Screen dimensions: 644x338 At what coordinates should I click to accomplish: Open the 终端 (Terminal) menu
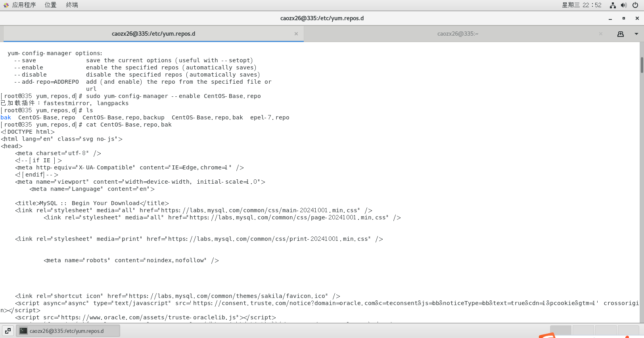click(72, 5)
